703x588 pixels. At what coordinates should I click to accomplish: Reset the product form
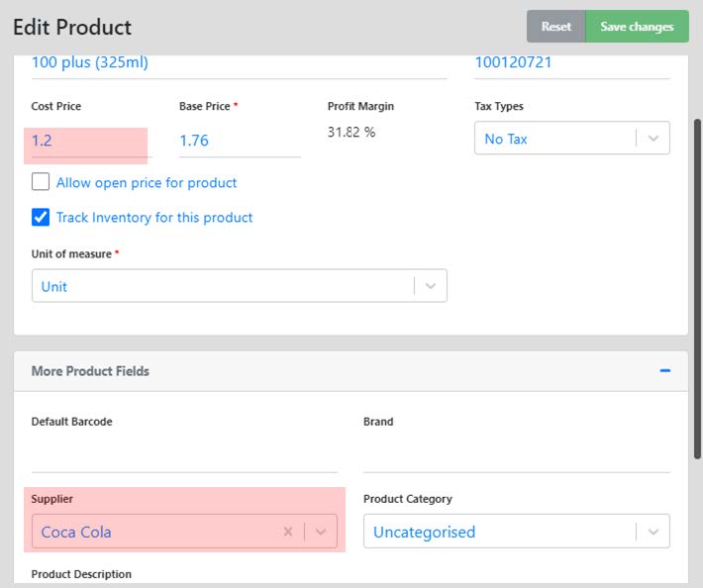(555, 27)
